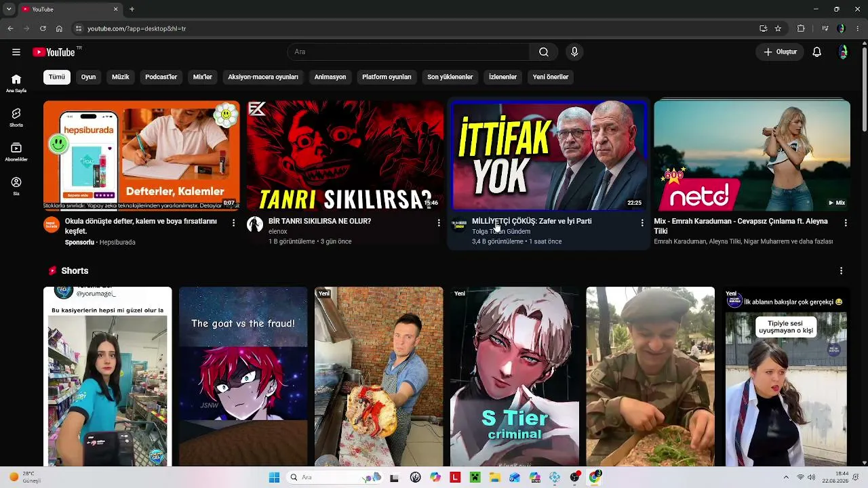Viewport: 868px width, 488px height.
Task: Click the search magnifier button
Action: 544,52
